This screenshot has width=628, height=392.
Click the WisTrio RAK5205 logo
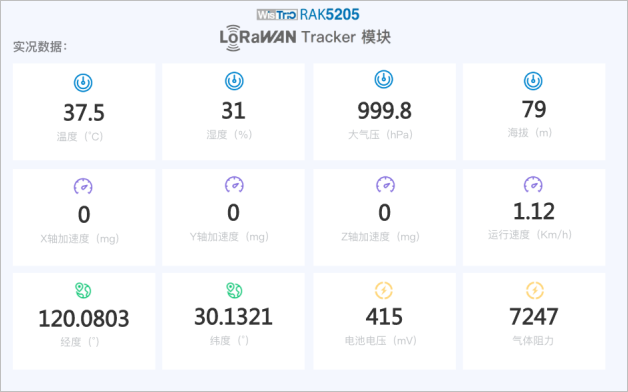308,15
